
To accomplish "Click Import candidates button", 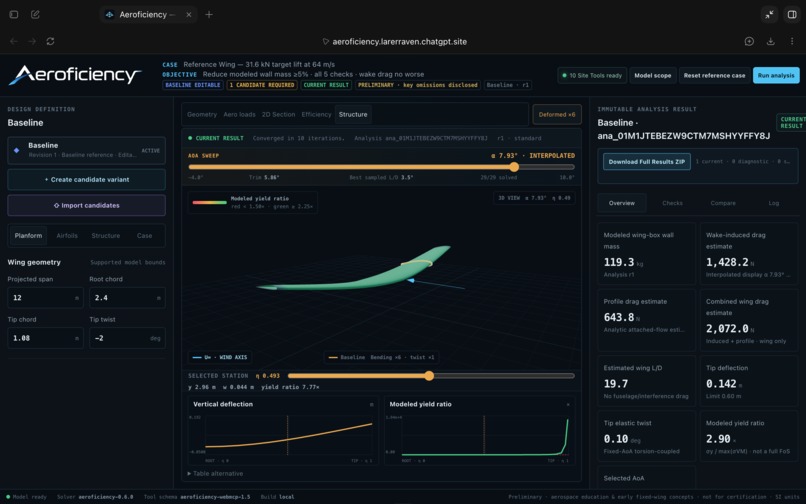I will [x=86, y=205].
